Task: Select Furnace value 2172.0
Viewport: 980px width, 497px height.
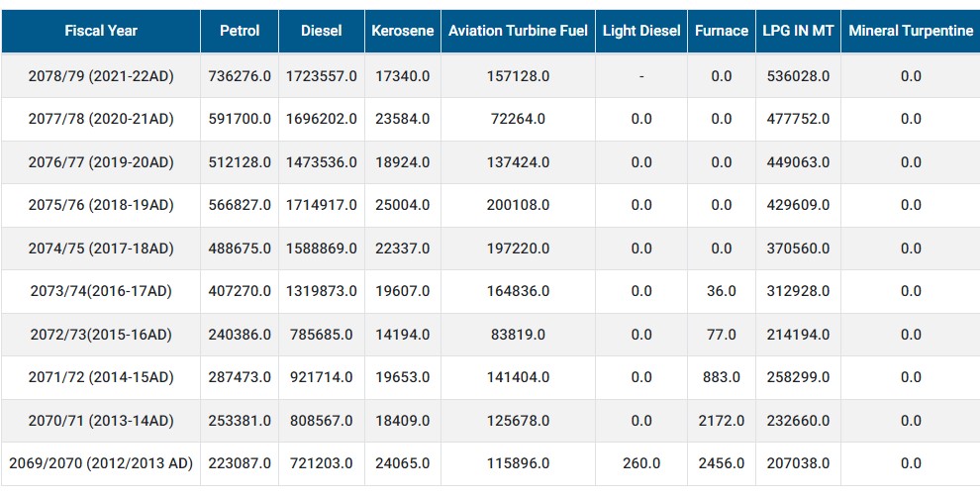Action: coord(722,421)
